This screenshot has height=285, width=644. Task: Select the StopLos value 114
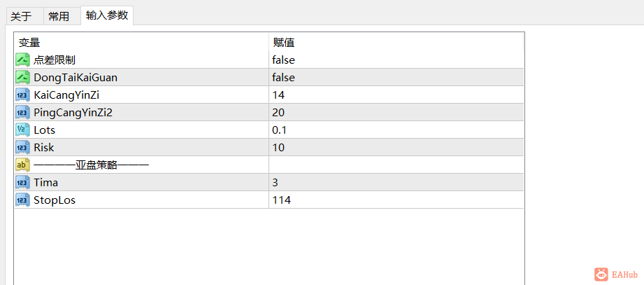(x=396, y=200)
